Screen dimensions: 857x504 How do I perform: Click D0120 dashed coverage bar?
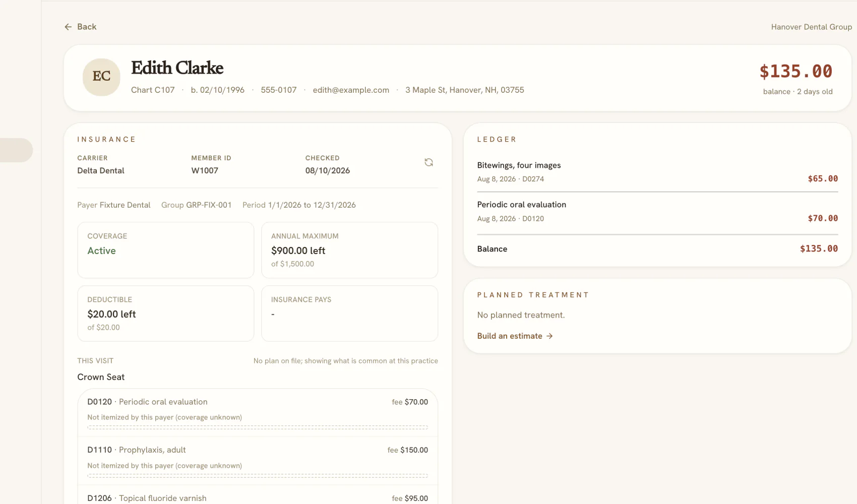[x=258, y=427]
